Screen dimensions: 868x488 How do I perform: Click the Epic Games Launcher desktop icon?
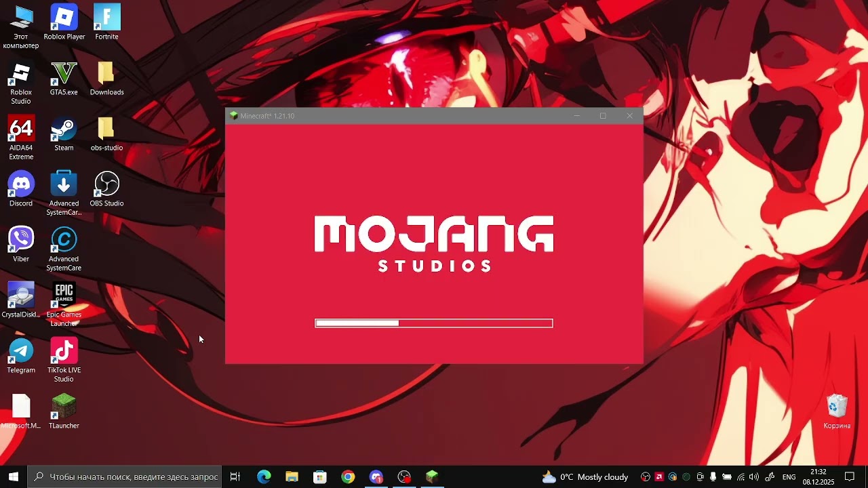64,305
